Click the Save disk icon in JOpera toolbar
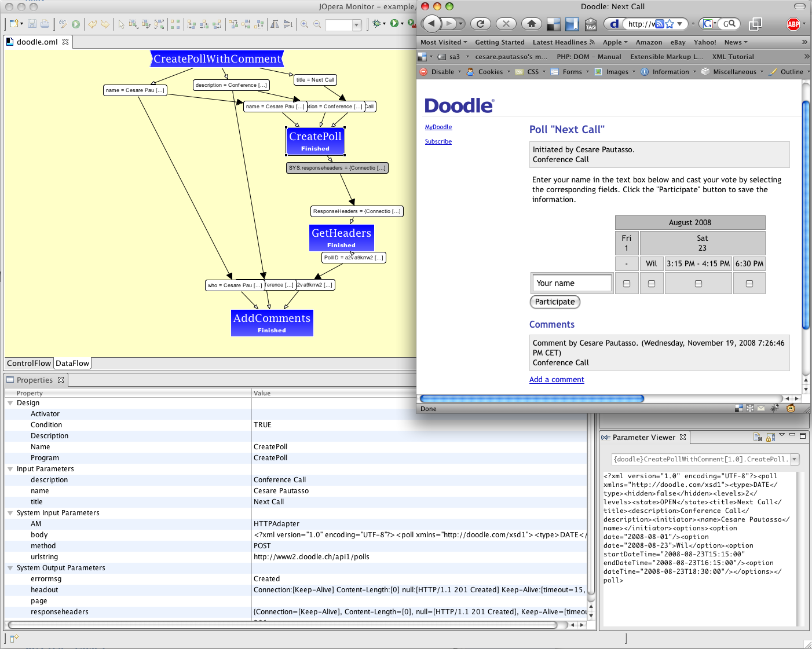Viewport: 812px width, 649px height. click(32, 24)
